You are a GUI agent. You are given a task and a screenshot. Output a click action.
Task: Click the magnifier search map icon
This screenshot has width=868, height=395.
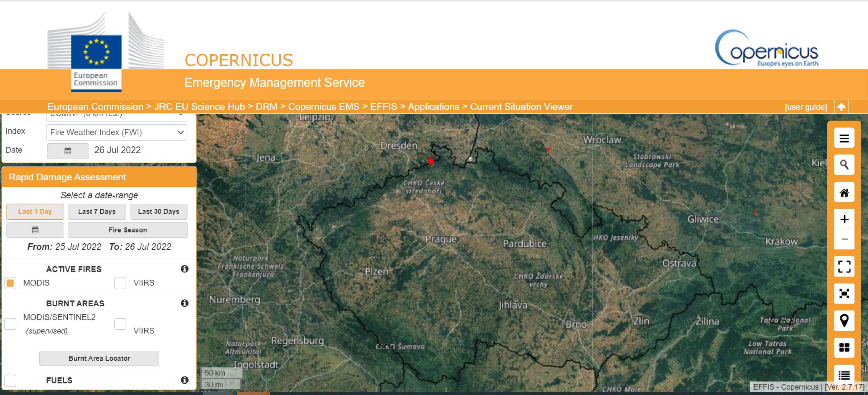click(844, 165)
